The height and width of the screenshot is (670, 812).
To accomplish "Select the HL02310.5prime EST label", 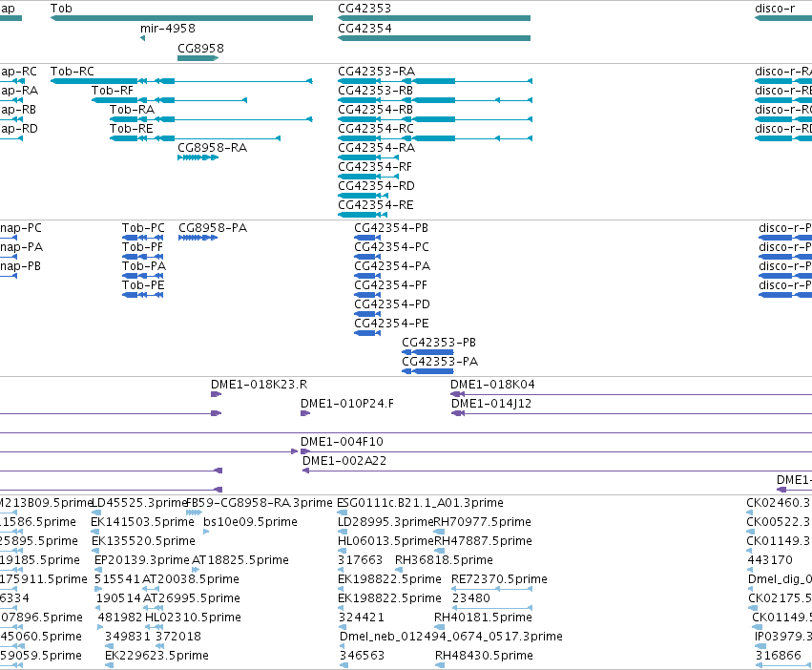I will click(193, 618).
